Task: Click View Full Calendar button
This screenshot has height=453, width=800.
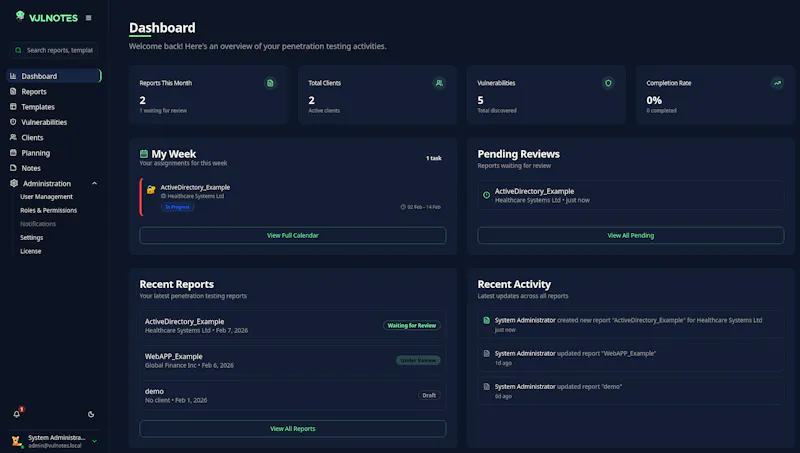Action: point(293,235)
